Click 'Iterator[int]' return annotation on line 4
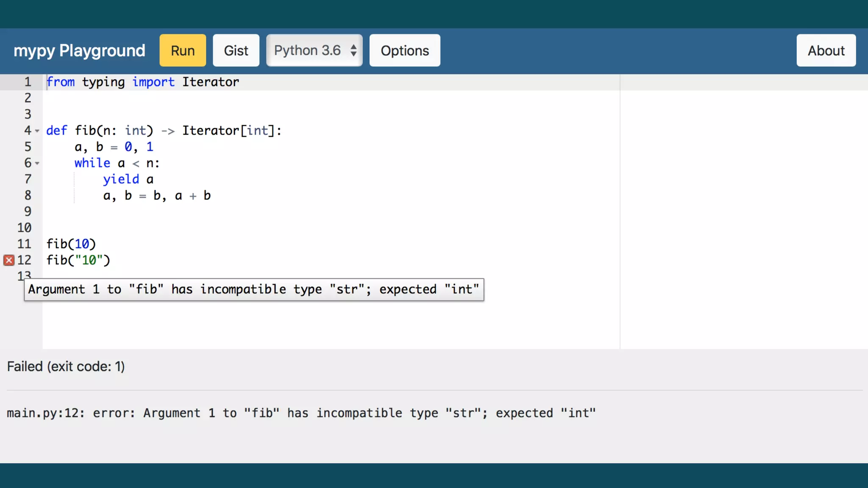This screenshot has width=868, height=488. coord(228,130)
